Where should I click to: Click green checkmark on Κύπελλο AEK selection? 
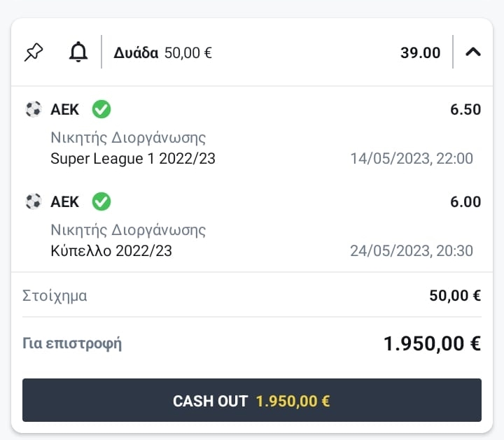(101, 201)
